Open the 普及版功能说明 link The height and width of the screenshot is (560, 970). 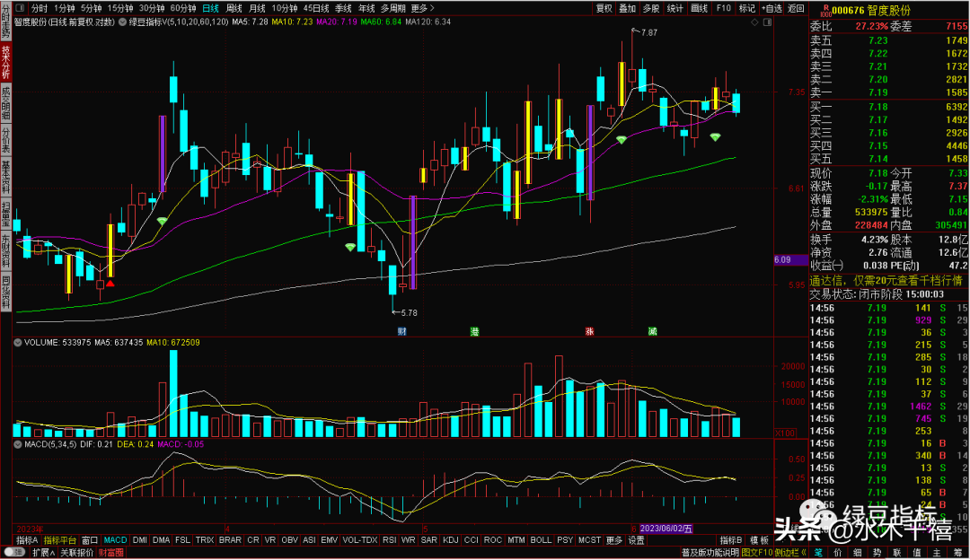(x=710, y=553)
